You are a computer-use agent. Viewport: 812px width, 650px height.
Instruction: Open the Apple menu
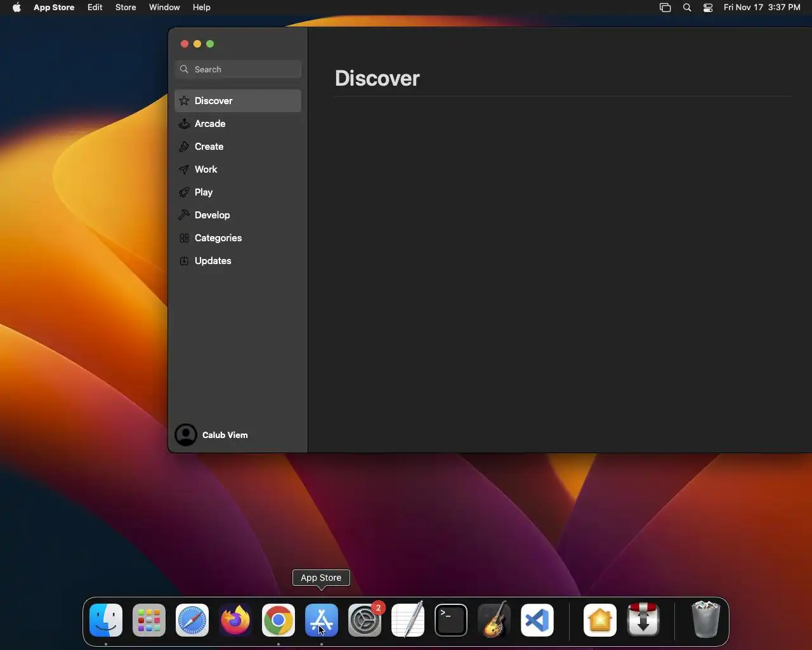coord(16,8)
